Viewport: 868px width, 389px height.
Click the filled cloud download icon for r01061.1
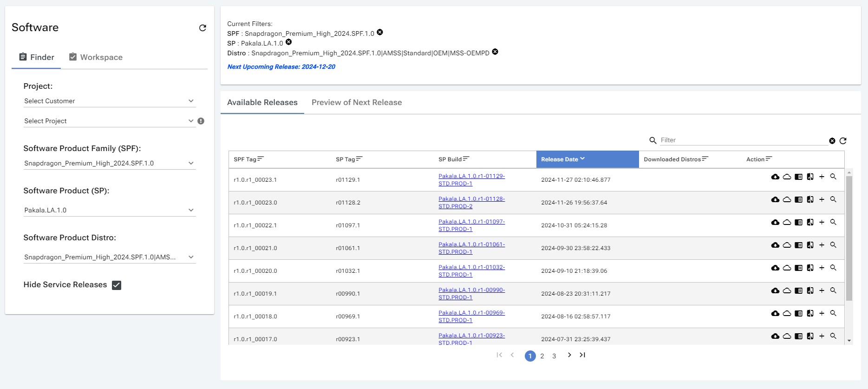775,245
